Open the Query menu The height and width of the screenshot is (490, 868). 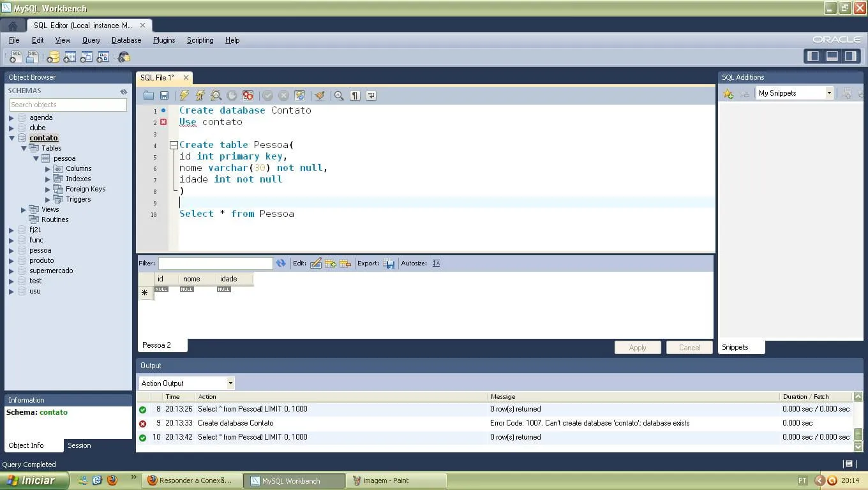(x=91, y=40)
